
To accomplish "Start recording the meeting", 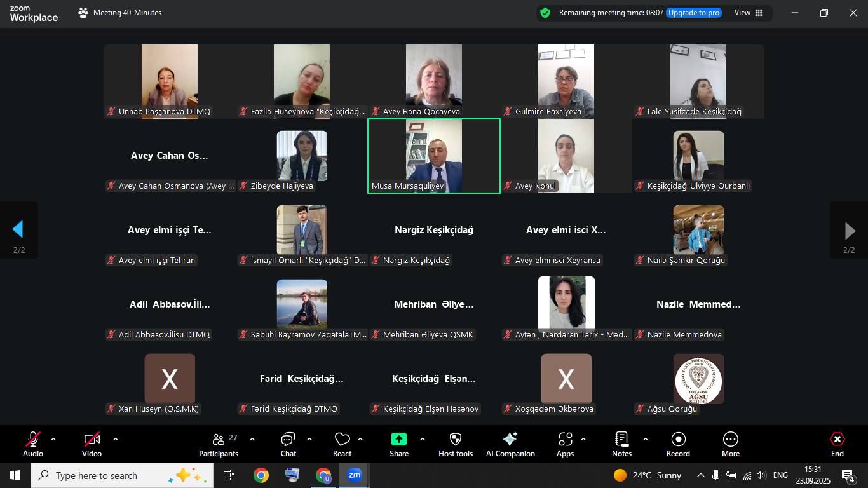I will [678, 444].
